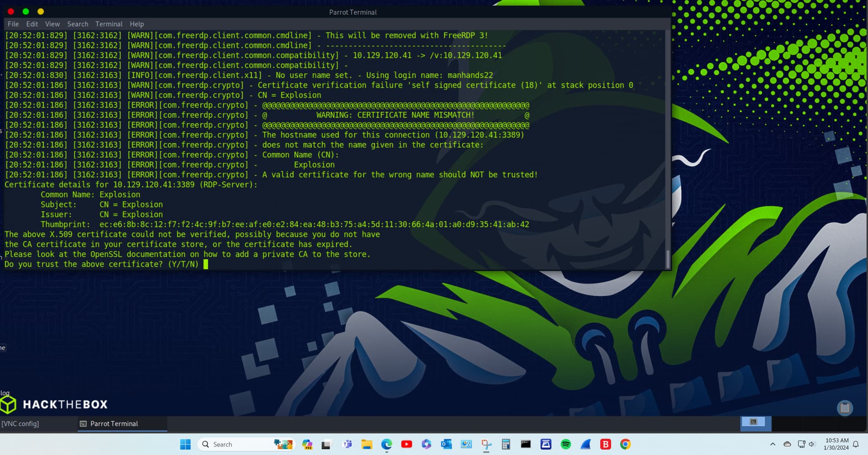Click the Windows taskbar Search box
The image size is (868, 455).
pos(235,445)
